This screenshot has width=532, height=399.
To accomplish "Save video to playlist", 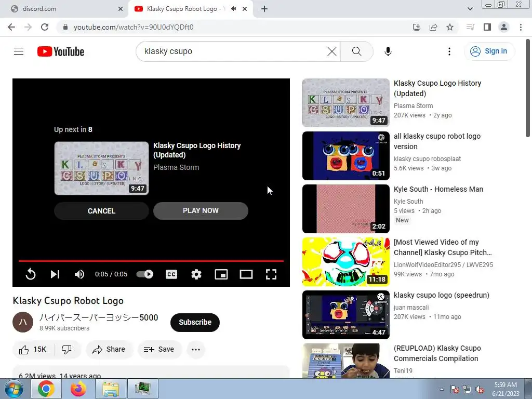I will point(159,350).
